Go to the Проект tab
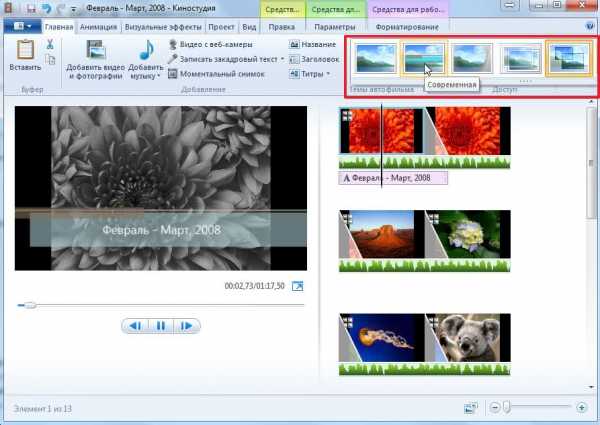The width and height of the screenshot is (600, 425). (x=221, y=27)
